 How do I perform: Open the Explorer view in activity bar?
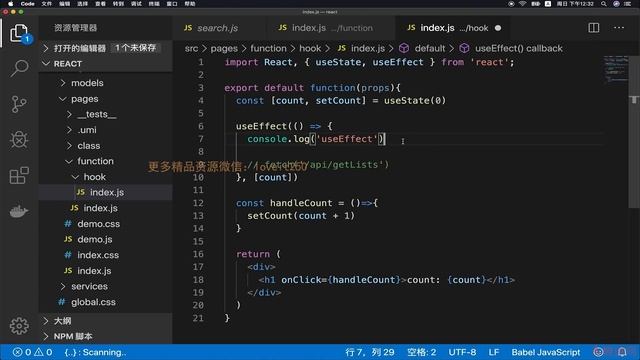[19, 33]
